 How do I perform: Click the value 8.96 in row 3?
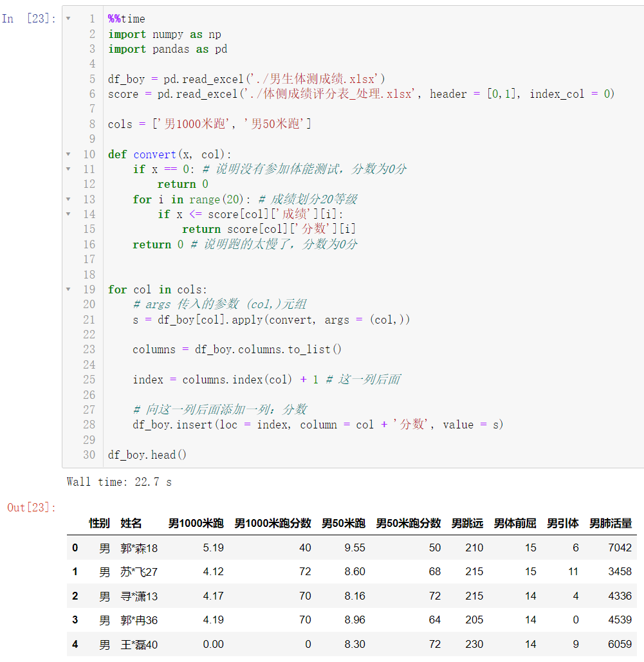tap(354, 620)
